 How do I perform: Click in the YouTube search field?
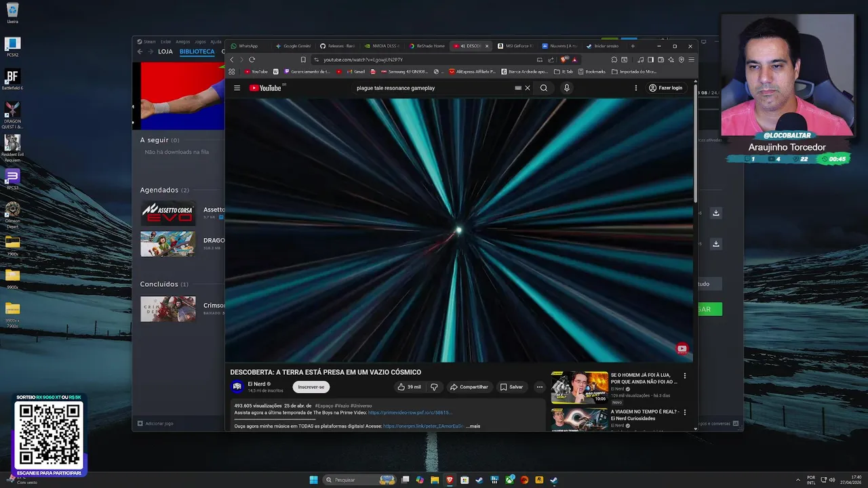(x=434, y=88)
